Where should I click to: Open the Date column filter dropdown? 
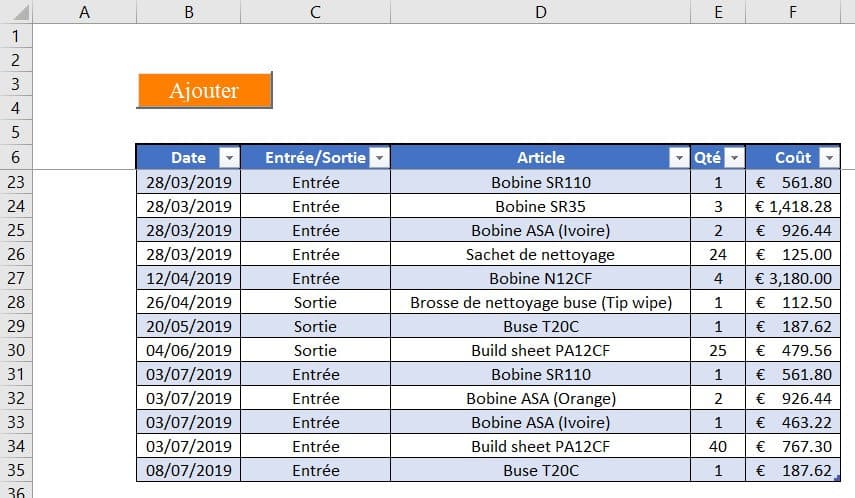[x=229, y=158]
